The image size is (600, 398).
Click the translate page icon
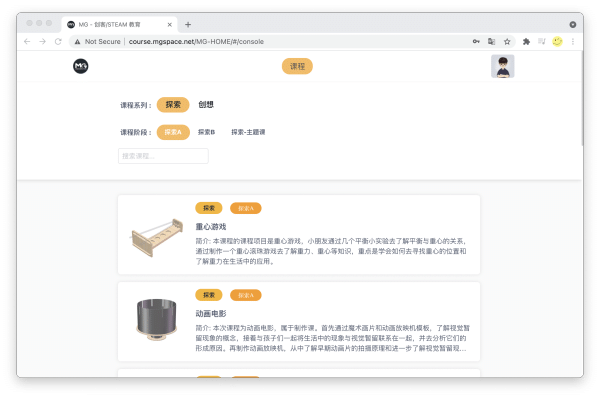(492, 41)
